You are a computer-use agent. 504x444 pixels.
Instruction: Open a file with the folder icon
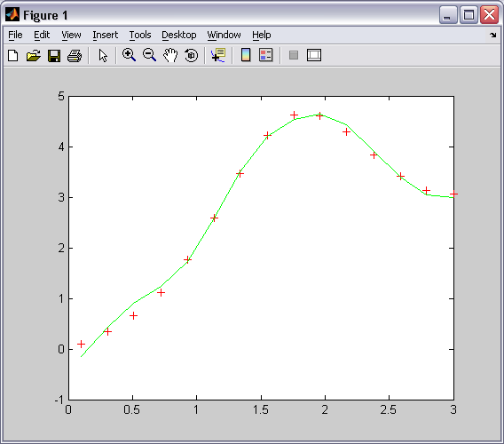tap(34, 55)
